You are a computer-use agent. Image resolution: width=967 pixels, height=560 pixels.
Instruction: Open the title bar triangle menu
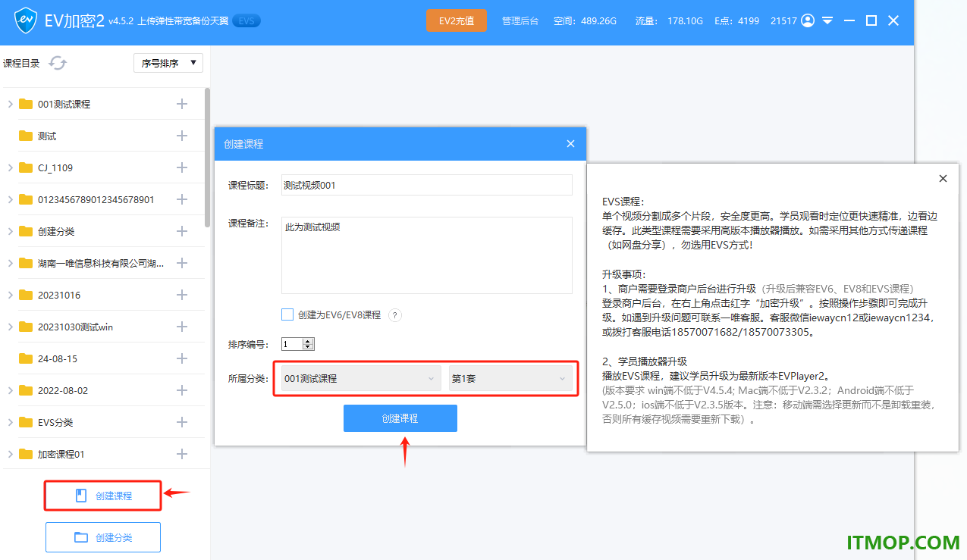pyautogui.click(x=827, y=20)
